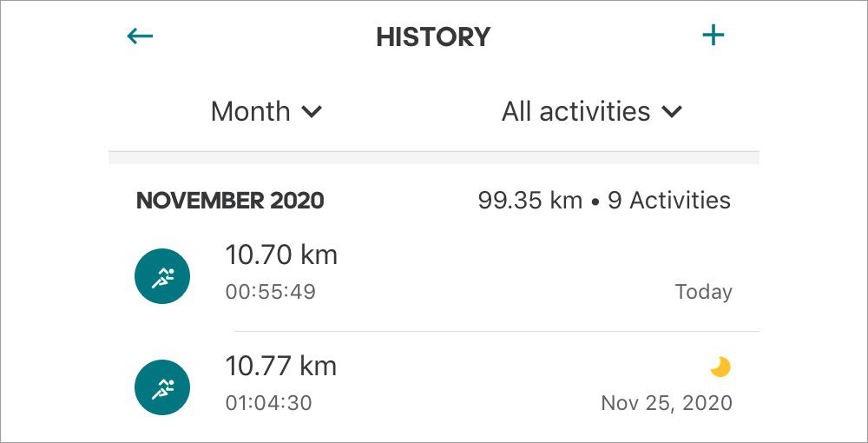Viewport: 868px width, 443px height.
Task: Add a new activity with plus icon
Action: pos(713,36)
